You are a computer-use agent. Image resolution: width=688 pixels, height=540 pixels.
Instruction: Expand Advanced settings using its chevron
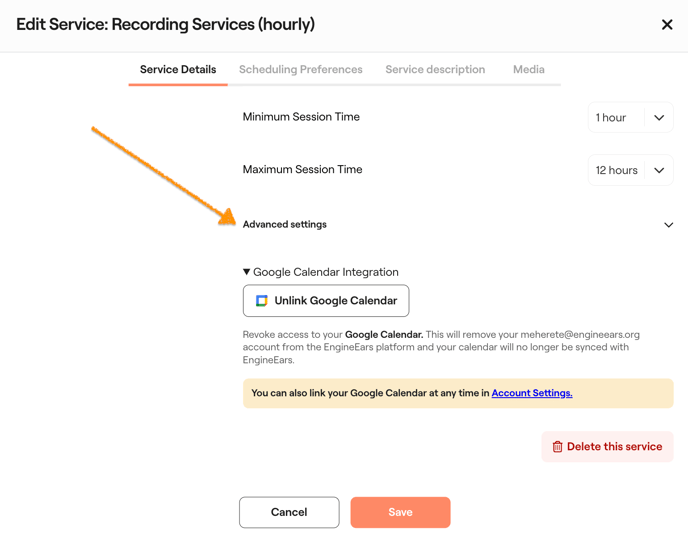coord(668,225)
